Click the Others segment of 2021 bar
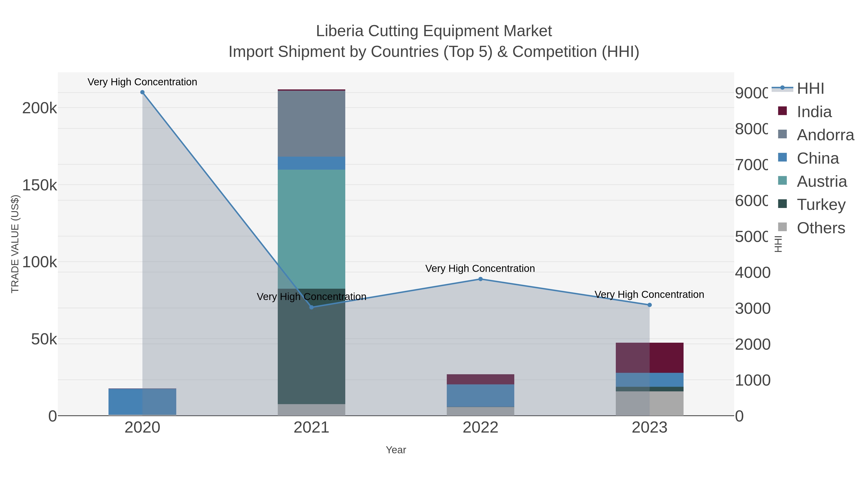The image size is (868, 488). pos(311,410)
